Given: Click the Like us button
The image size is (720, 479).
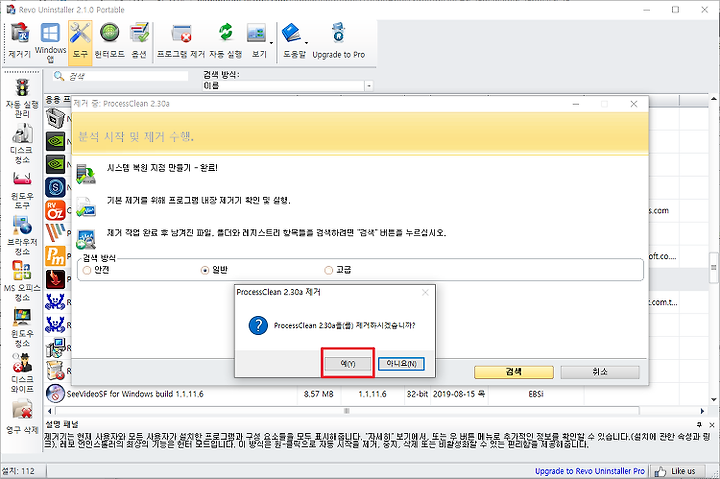Looking at the screenshot, I should point(679,471).
